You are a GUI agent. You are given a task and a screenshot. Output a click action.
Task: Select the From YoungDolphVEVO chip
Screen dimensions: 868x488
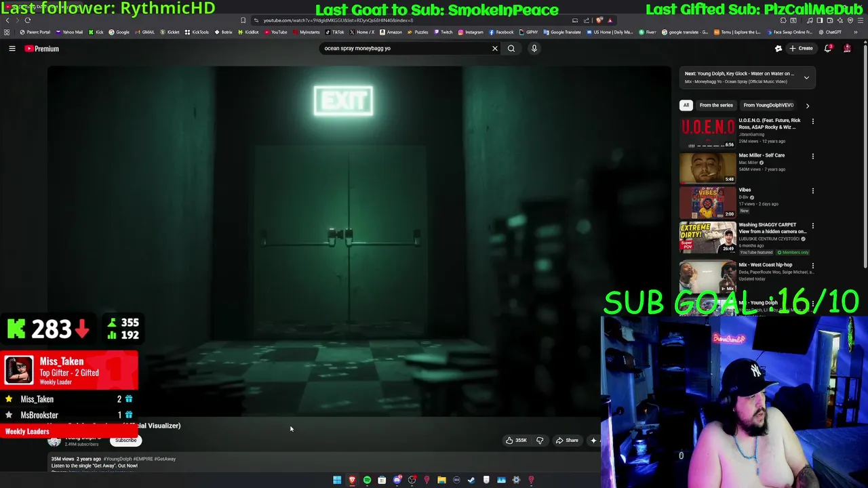768,105
